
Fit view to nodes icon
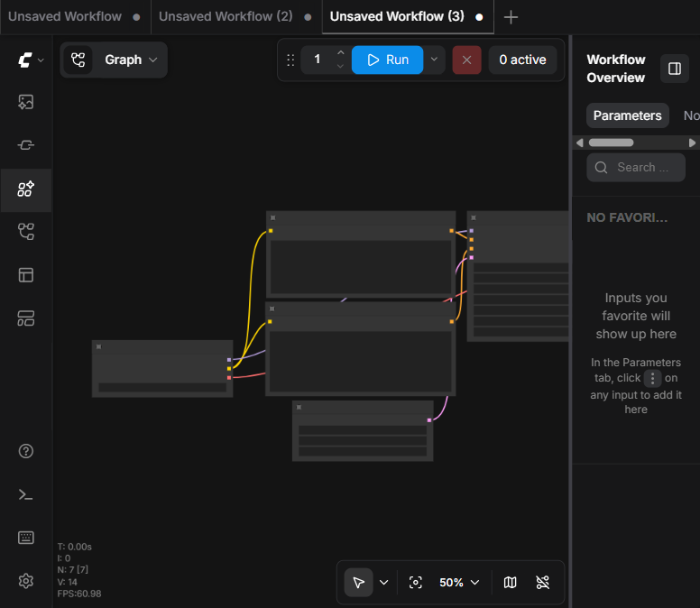point(416,583)
